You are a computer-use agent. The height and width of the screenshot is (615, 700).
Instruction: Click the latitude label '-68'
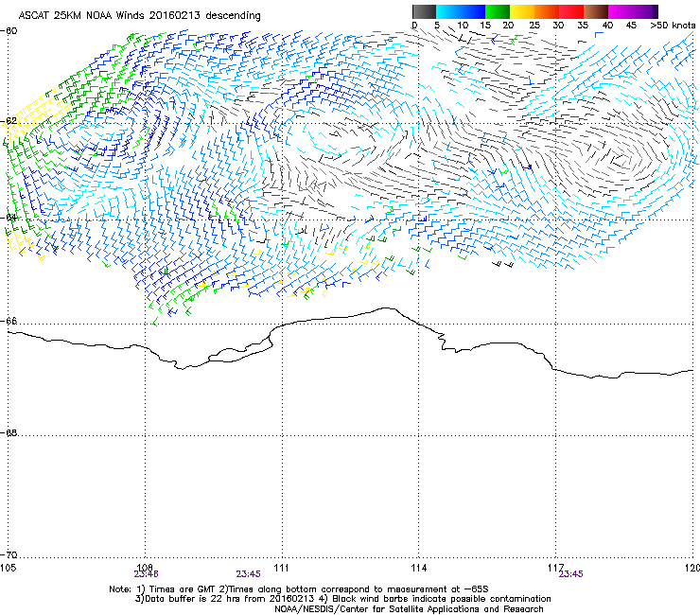(9, 432)
